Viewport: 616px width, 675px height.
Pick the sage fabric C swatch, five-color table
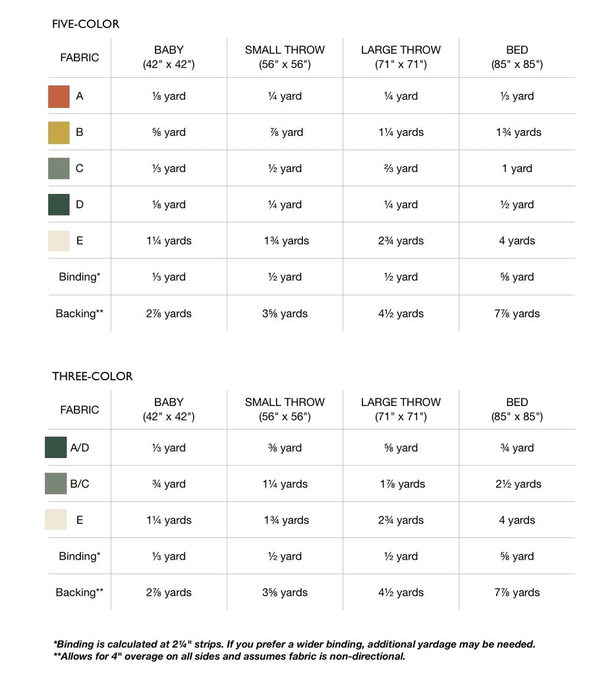[x=59, y=169]
